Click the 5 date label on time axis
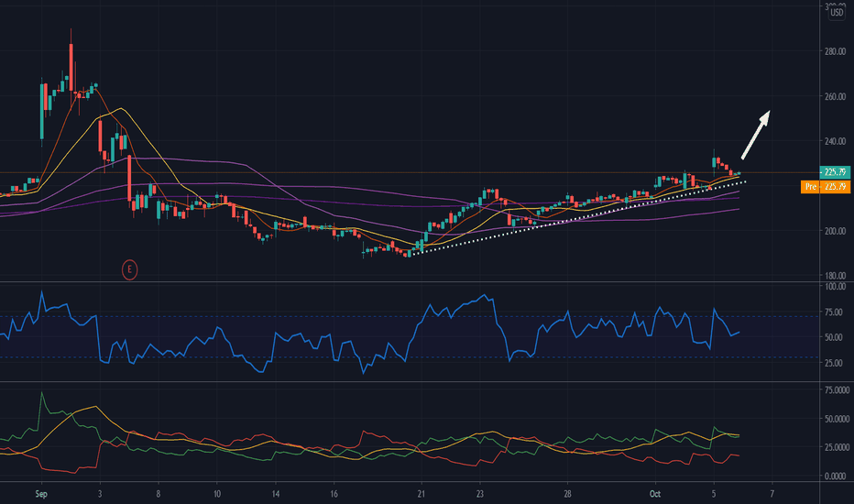Screen dimensions: 854x504 click(x=714, y=494)
